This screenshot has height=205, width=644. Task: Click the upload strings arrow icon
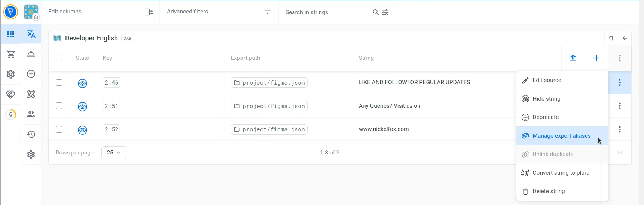[573, 58]
